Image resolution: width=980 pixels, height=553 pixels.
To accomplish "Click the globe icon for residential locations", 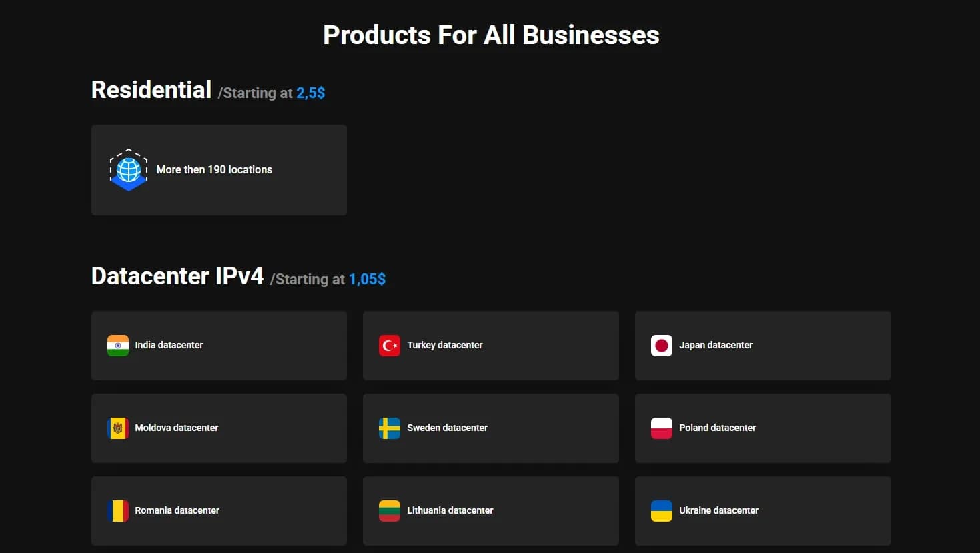I will (x=128, y=170).
